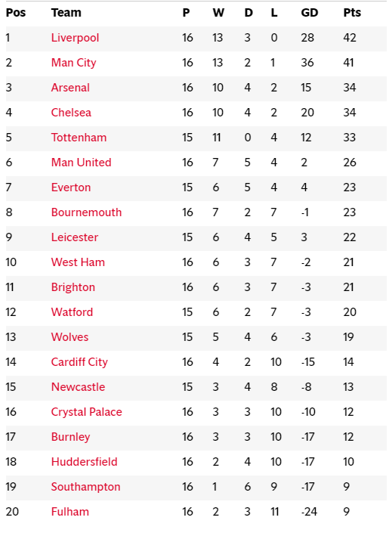
Task: Open the Leicester team link
Action: (75, 237)
